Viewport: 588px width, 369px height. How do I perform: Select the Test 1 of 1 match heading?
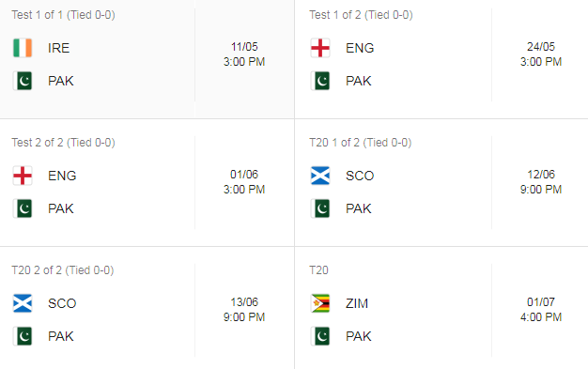(63, 15)
